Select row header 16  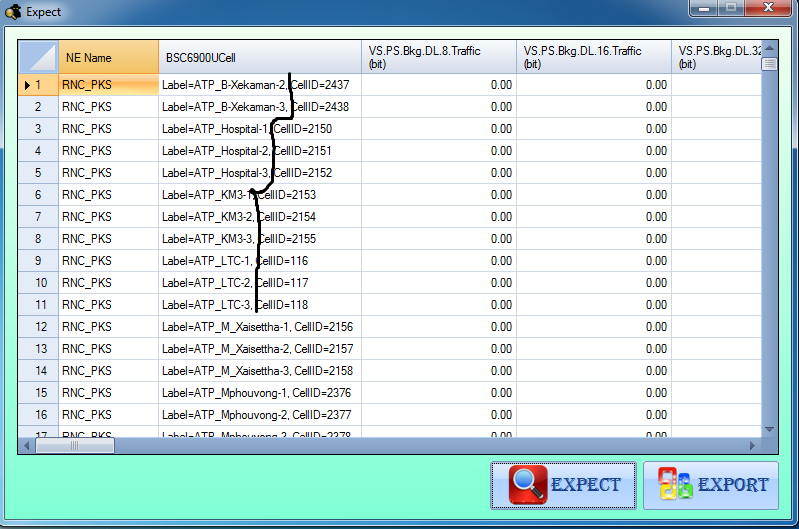point(39,415)
